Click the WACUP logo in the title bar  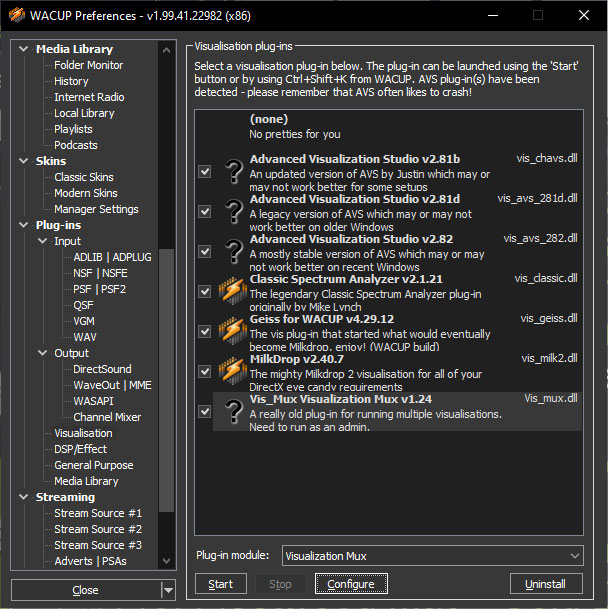coord(17,16)
